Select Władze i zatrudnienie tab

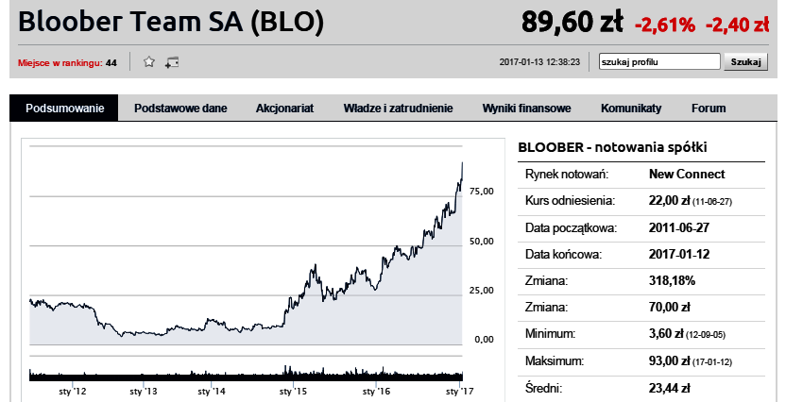398,108
